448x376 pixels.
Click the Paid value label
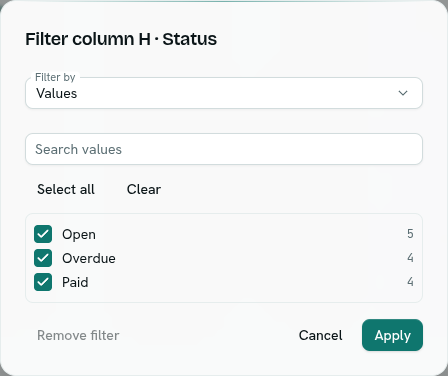click(x=75, y=282)
